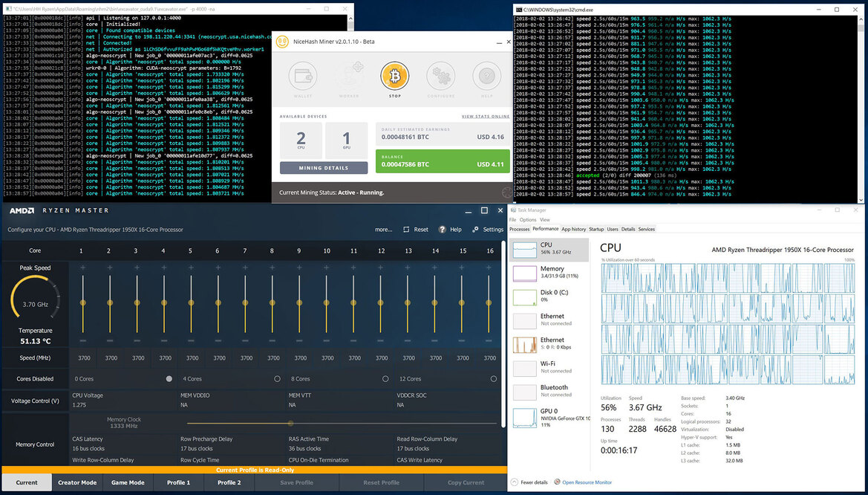Switch to the Users tab
The width and height of the screenshot is (868, 495).
(613, 229)
